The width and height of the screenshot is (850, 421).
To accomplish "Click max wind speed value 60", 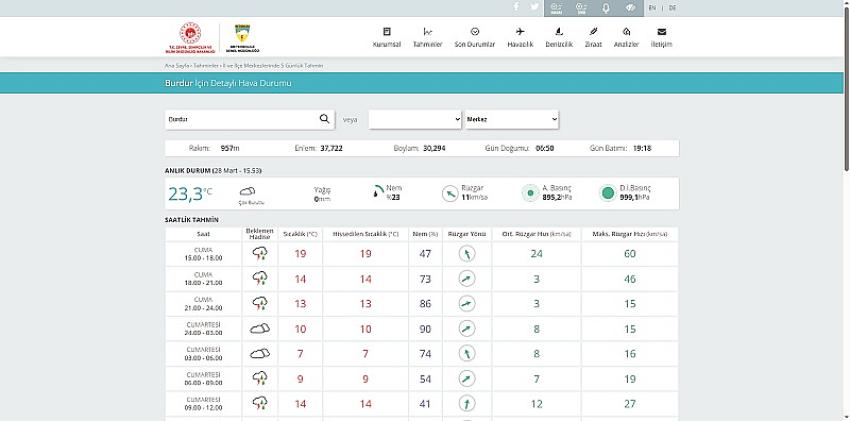I will point(629,254).
